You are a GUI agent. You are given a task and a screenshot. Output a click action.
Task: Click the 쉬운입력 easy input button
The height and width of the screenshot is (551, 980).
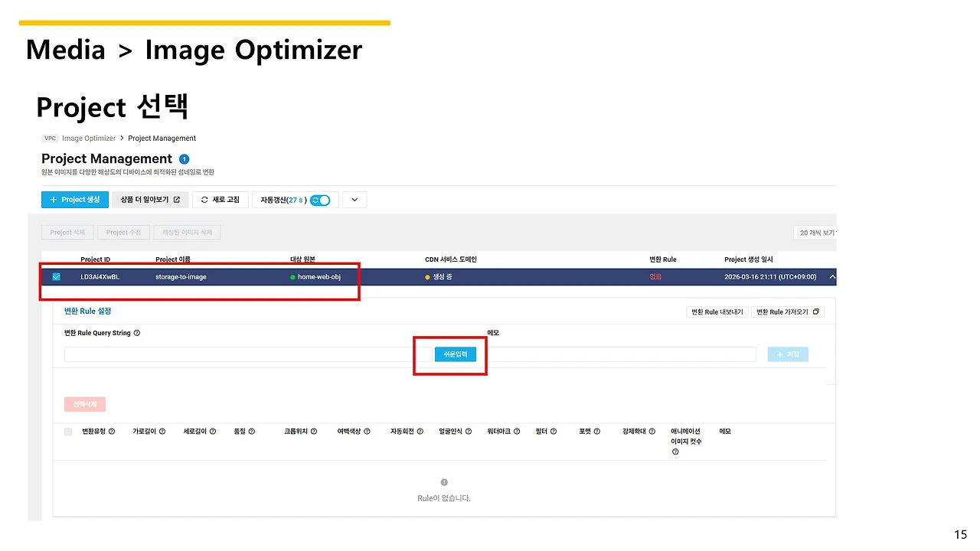(456, 354)
